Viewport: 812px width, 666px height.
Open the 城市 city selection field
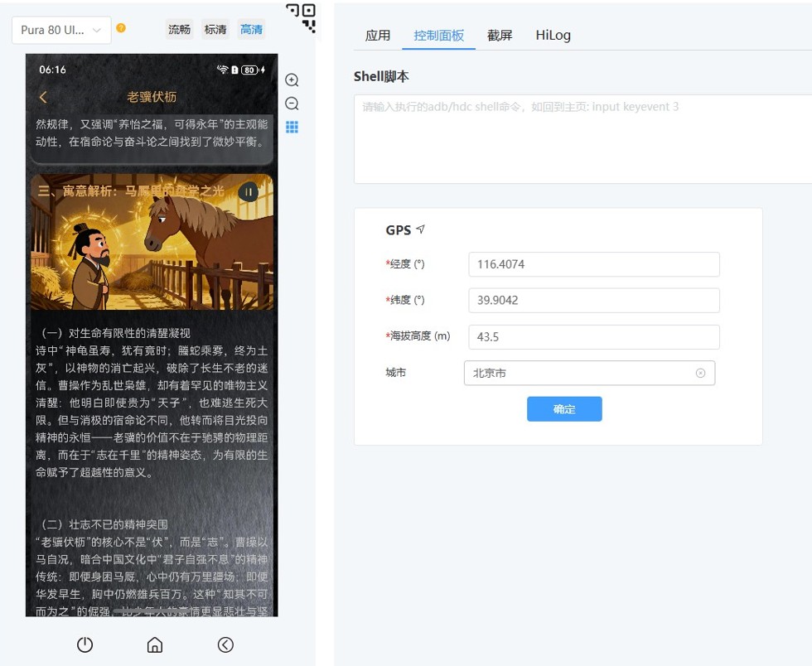tap(580, 373)
